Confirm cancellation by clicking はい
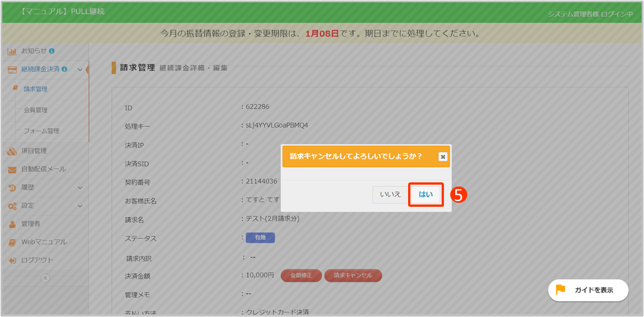The image size is (644, 317). click(426, 194)
